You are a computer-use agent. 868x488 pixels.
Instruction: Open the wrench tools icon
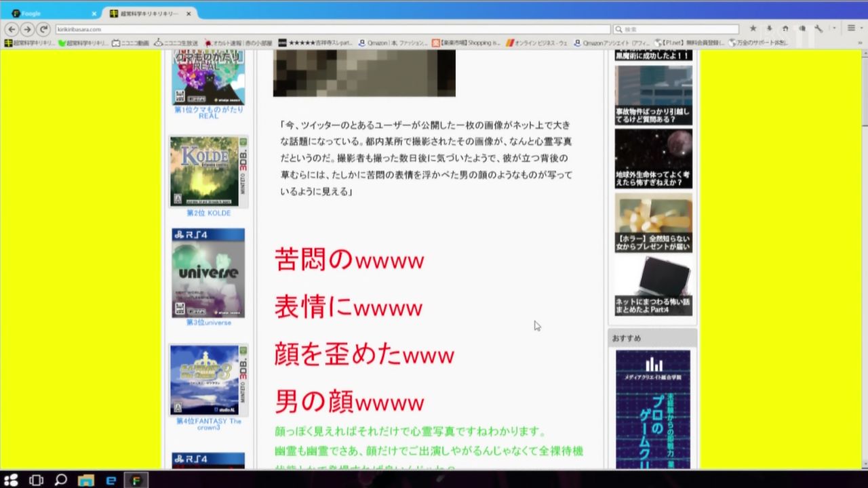(x=818, y=28)
